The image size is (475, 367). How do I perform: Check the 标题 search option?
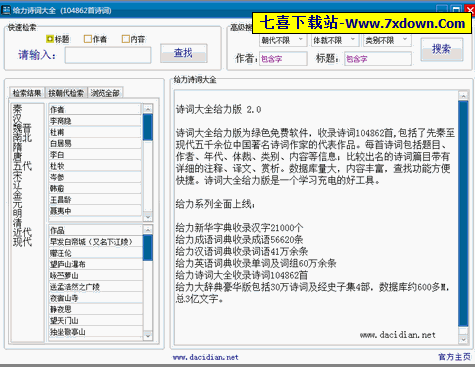[x=50, y=39]
